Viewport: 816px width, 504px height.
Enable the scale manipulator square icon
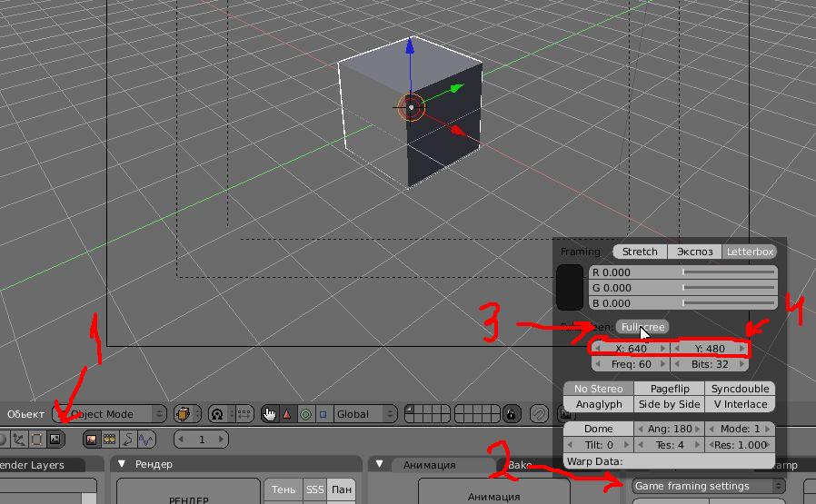click(323, 414)
